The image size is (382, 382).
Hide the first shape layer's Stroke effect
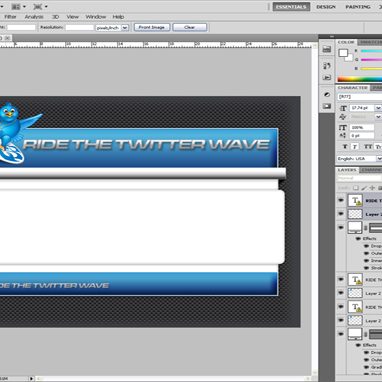coord(366,268)
